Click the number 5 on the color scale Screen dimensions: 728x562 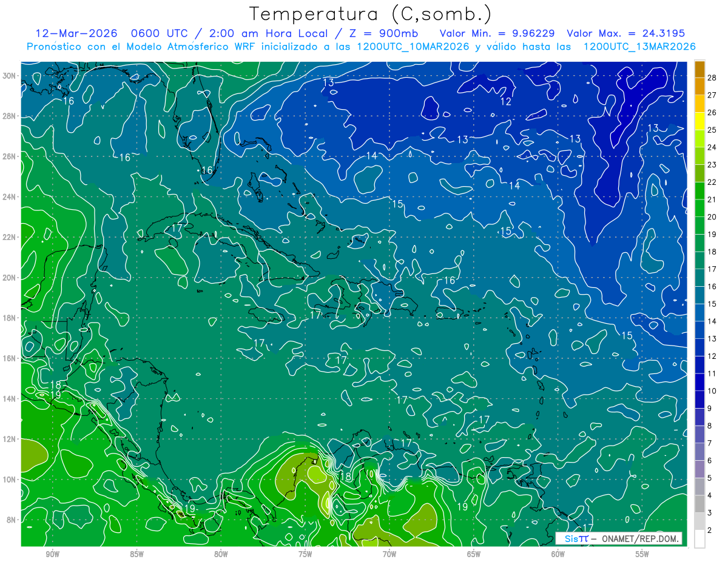710,478
